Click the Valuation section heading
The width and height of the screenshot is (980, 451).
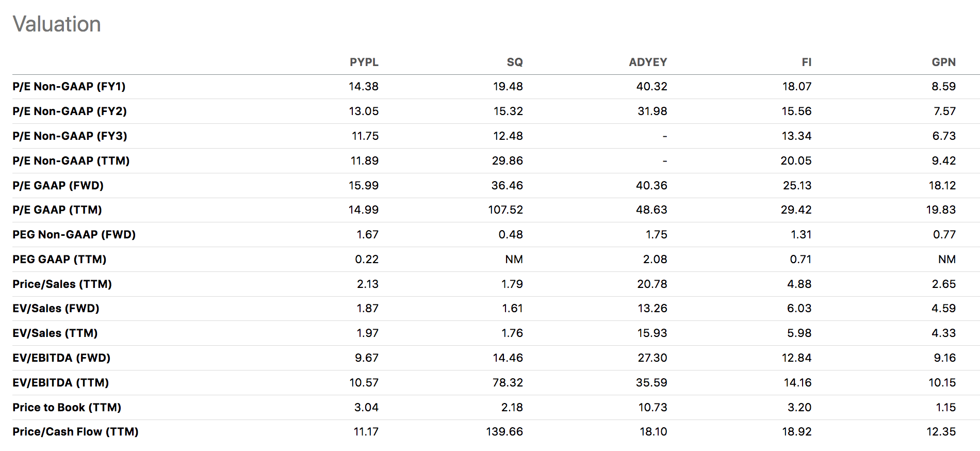(x=57, y=24)
